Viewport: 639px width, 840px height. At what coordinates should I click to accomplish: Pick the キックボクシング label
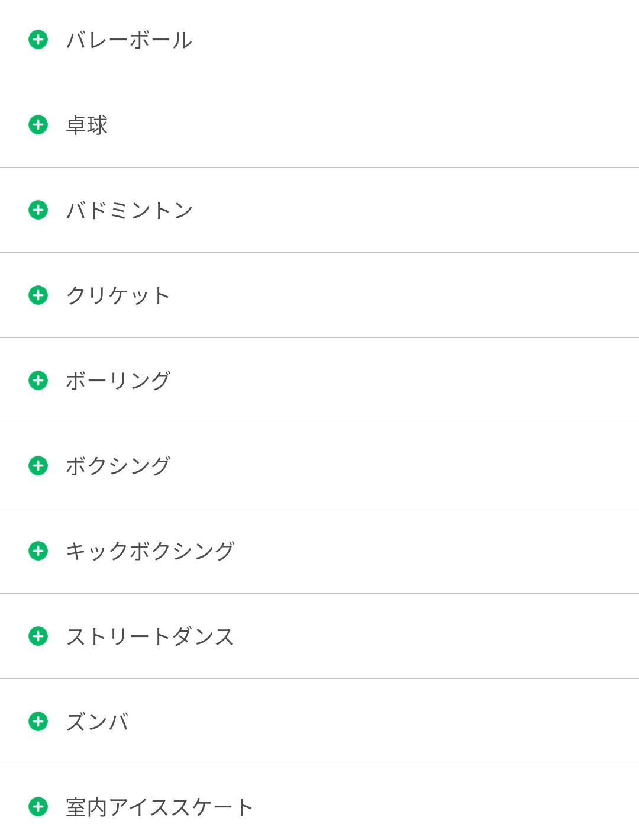point(150,552)
